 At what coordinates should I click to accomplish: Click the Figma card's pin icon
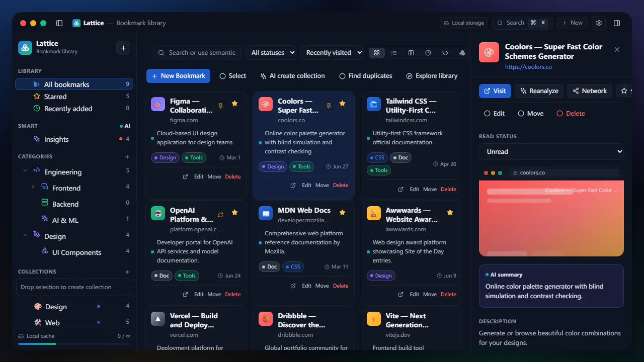[220, 106]
